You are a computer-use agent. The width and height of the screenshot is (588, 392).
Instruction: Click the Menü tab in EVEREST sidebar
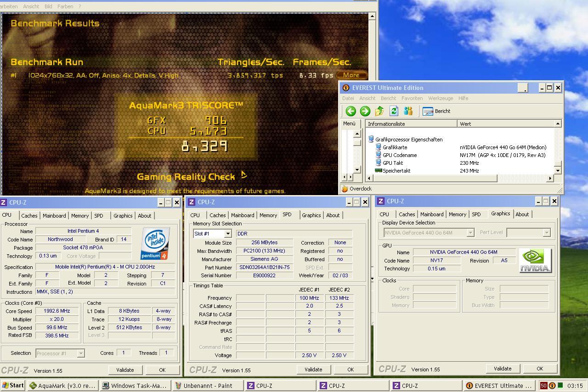(349, 123)
